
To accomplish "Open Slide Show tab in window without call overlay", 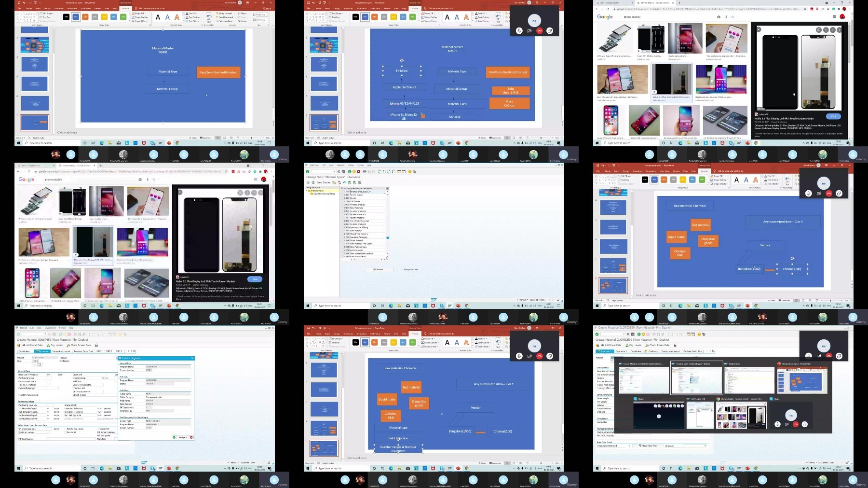I will (86, 8).
